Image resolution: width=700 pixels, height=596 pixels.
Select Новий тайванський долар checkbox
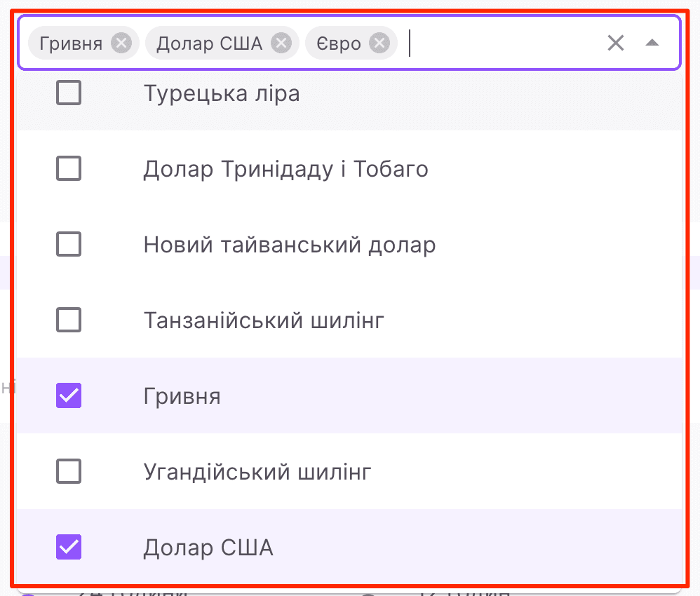pos(68,244)
